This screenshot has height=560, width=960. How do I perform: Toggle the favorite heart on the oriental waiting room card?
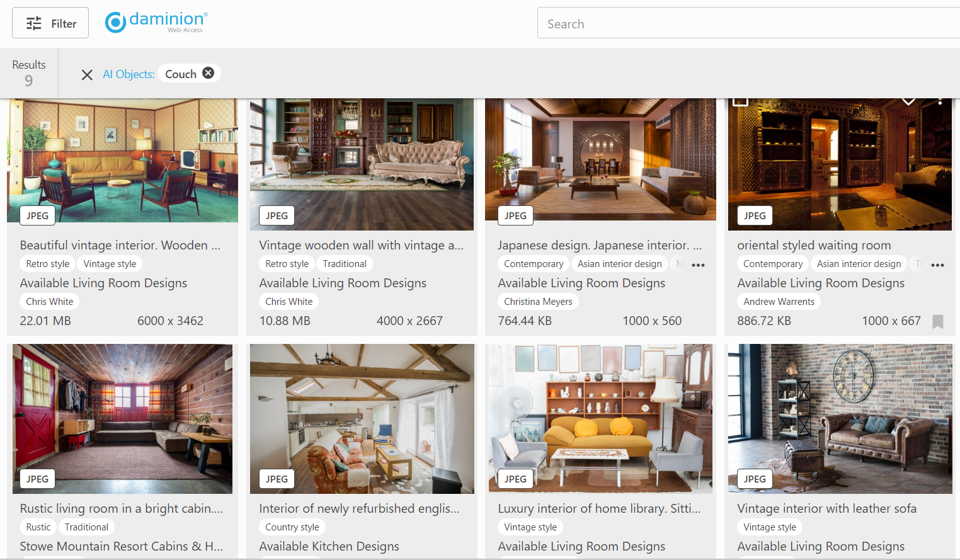click(909, 100)
